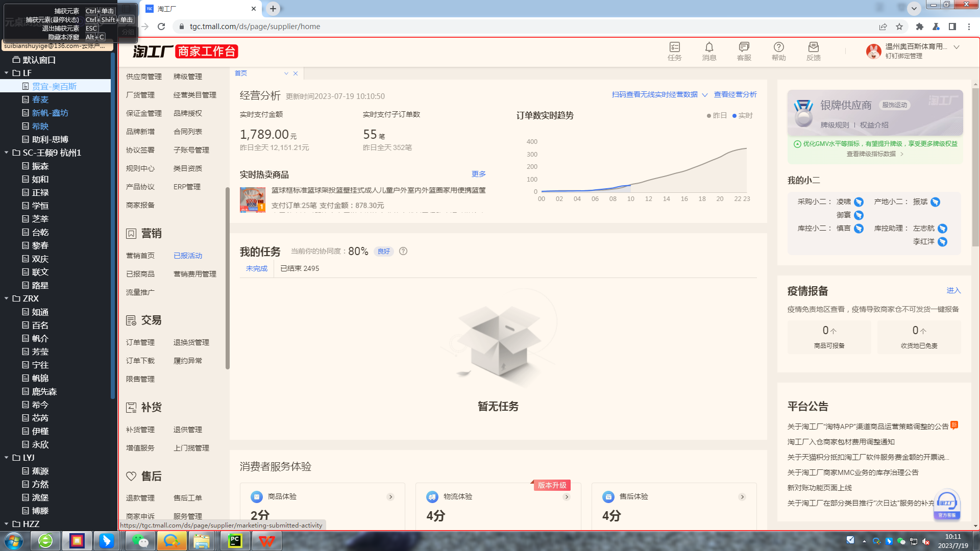Open account dropdown chevron by 温州奥百斯体育用

[x=957, y=47]
